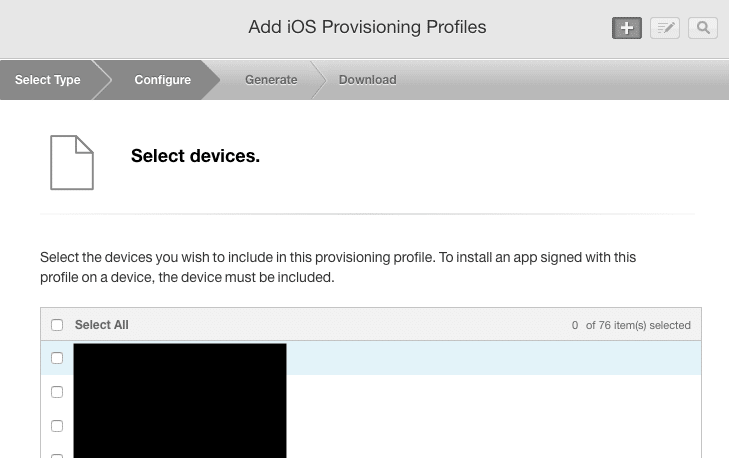Select the second device row in list
The width and height of the screenshot is (729, 458).
[x=490, y=392]
